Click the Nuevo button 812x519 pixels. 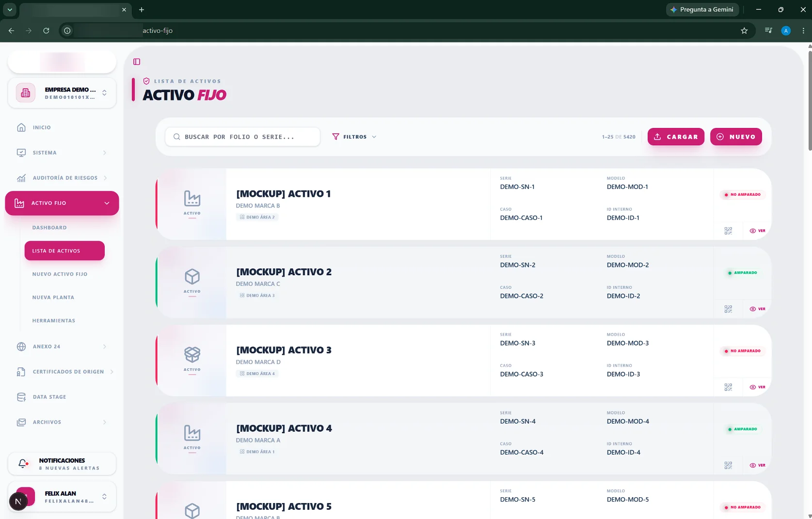[736, 137]
